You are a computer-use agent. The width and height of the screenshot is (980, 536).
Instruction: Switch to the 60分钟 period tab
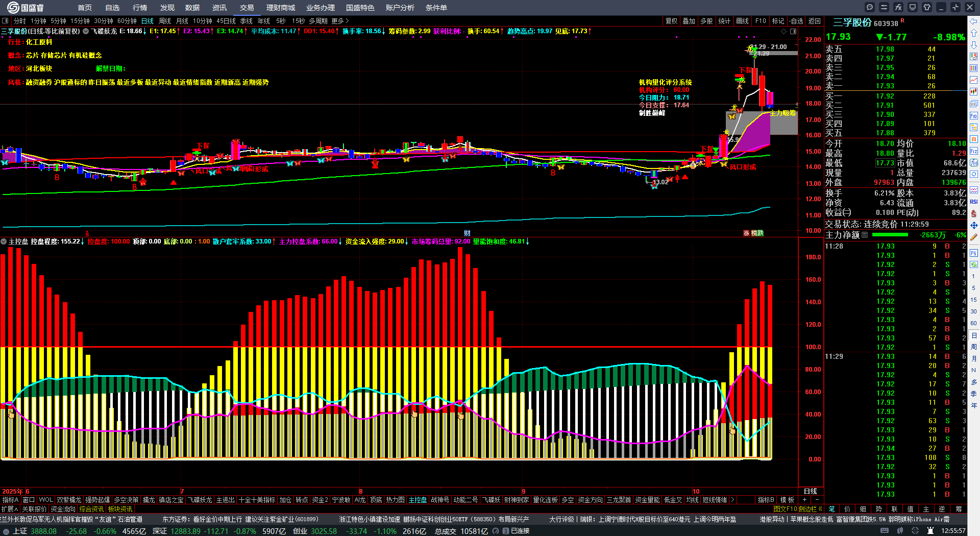[x=127, y=21]
